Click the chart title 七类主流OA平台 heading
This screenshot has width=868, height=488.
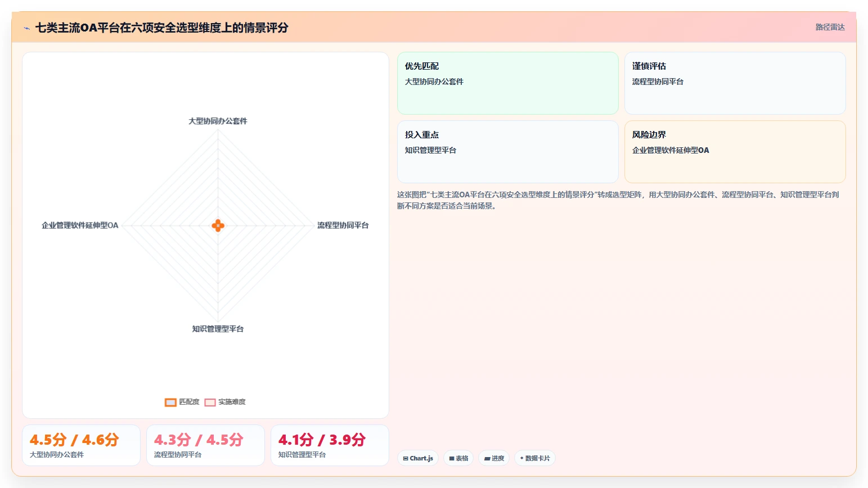coord(162,28)
